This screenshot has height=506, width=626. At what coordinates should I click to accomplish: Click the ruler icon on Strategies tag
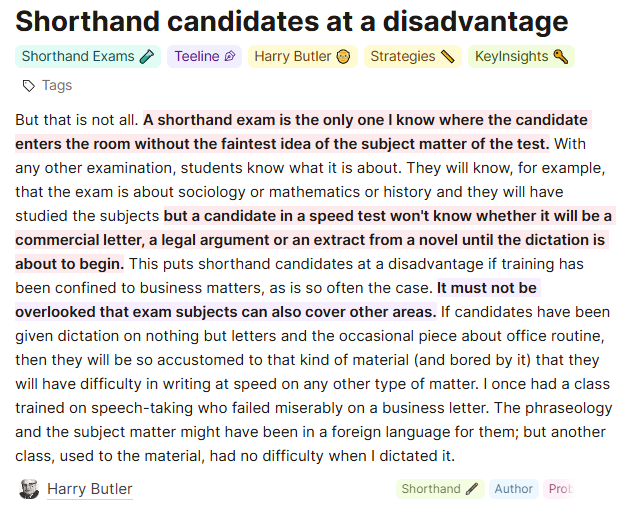pos(447,57)
